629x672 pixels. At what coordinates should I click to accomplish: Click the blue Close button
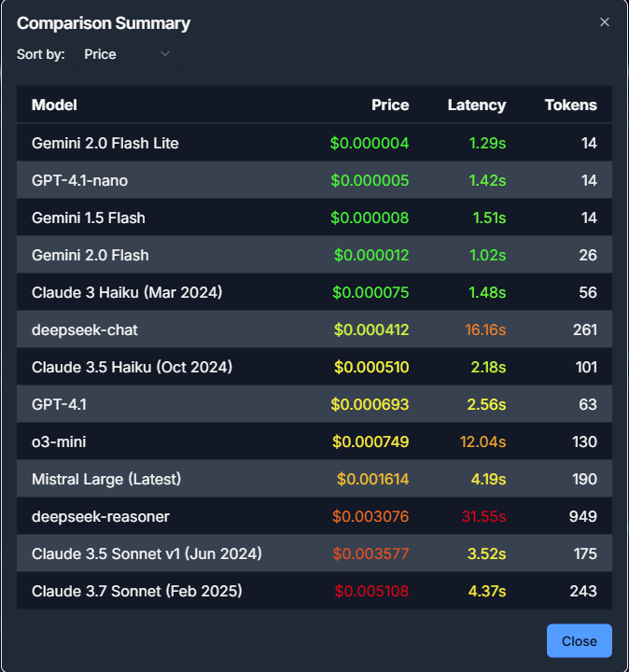[x=579, y=640]
